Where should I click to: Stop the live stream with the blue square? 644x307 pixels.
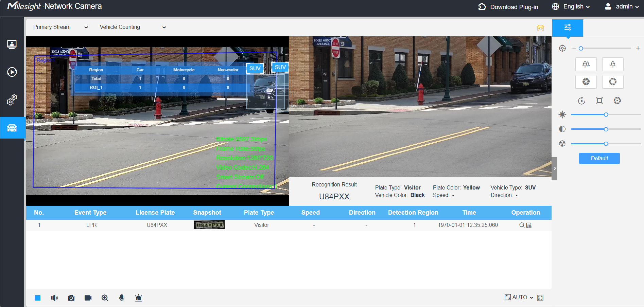pyautogui.click(x=38, y=298)
